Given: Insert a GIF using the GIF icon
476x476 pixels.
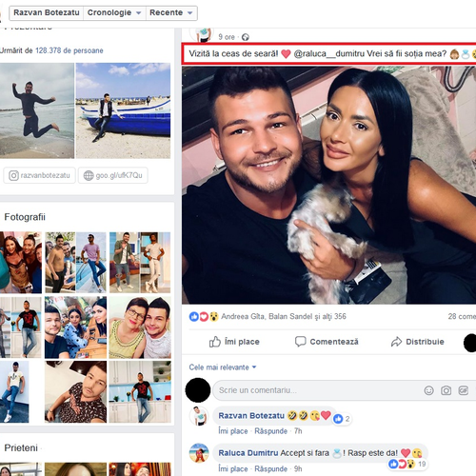Looking at the screenshot, I should (x=464, y=390).
